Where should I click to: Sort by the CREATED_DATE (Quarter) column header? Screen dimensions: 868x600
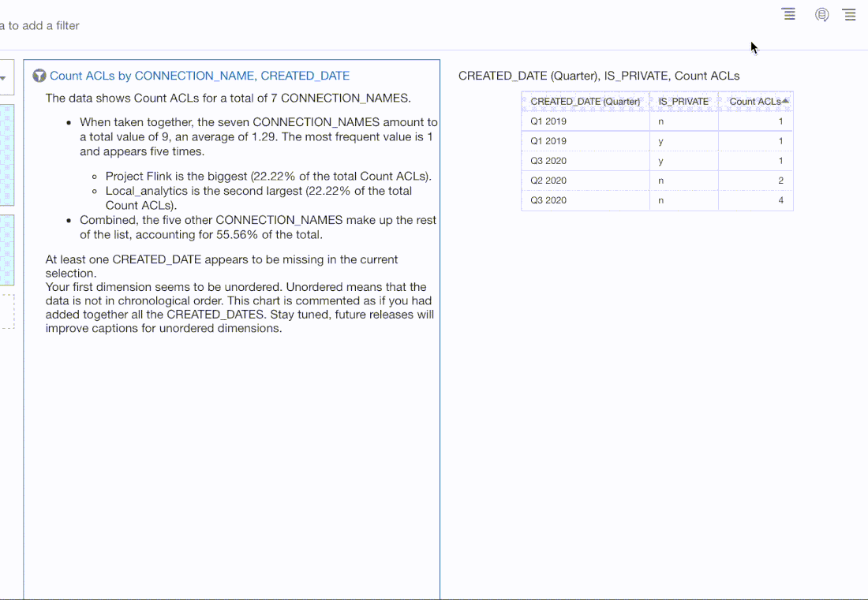pos(586,101)
